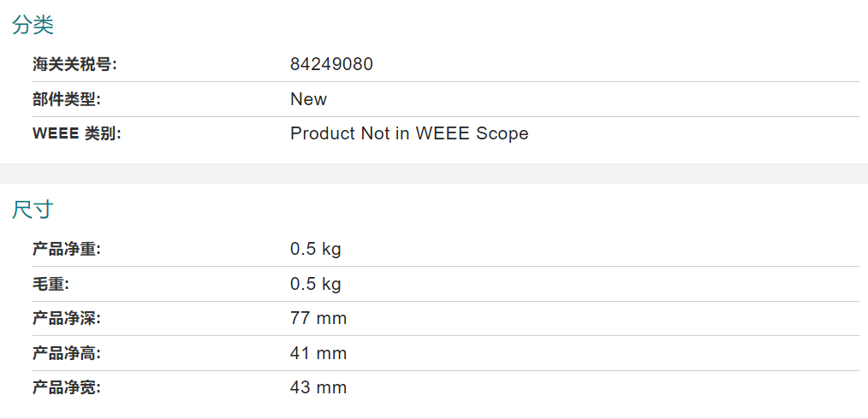
Task: Select the 部件类型 label
Action: point(67,99)
